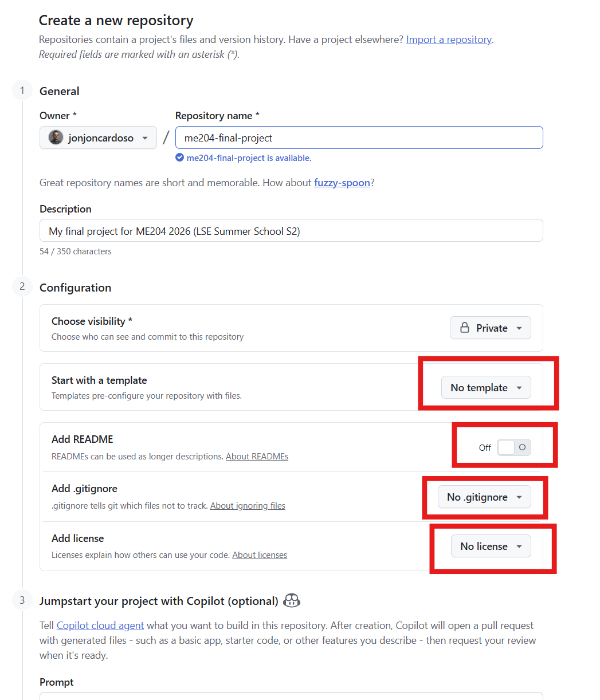Open the Private visibility dropdown

[491, 328]
